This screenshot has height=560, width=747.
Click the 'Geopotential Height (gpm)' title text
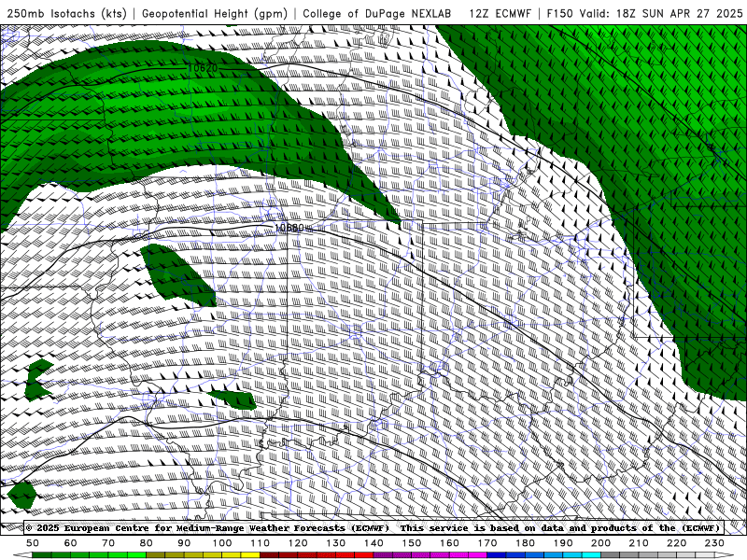pos(215,13)
